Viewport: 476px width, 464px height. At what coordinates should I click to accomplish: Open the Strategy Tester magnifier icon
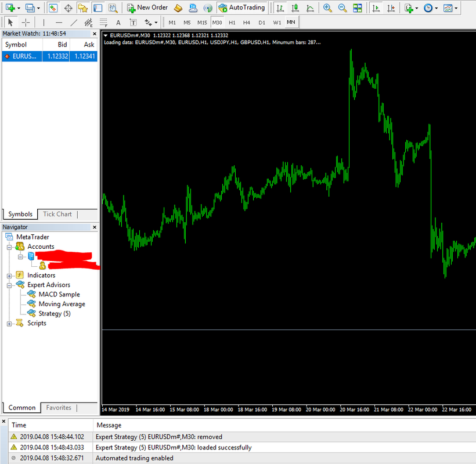click(x=113, y=8)
